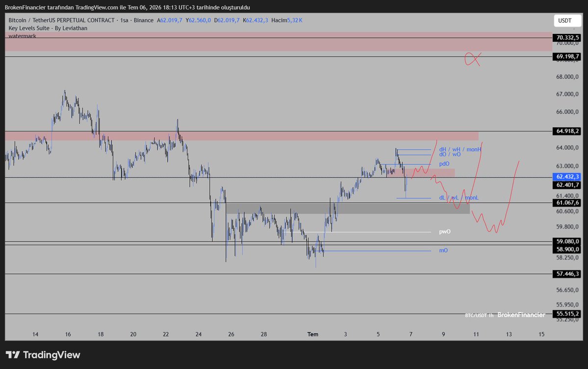Image resolution: width=588 pixels, height=369 pixels.
Task: Select the gray zone rectangle below 61.067,6
Action: 348,209
